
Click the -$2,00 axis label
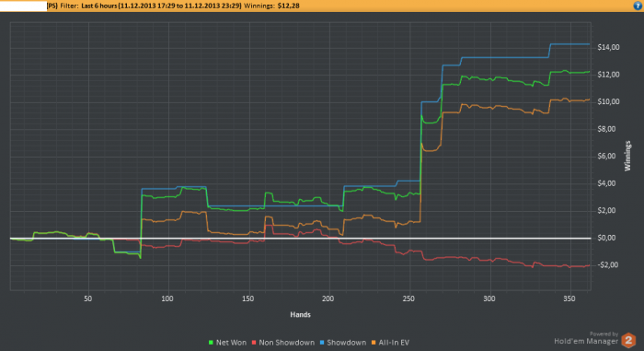(x=608, y=265)
